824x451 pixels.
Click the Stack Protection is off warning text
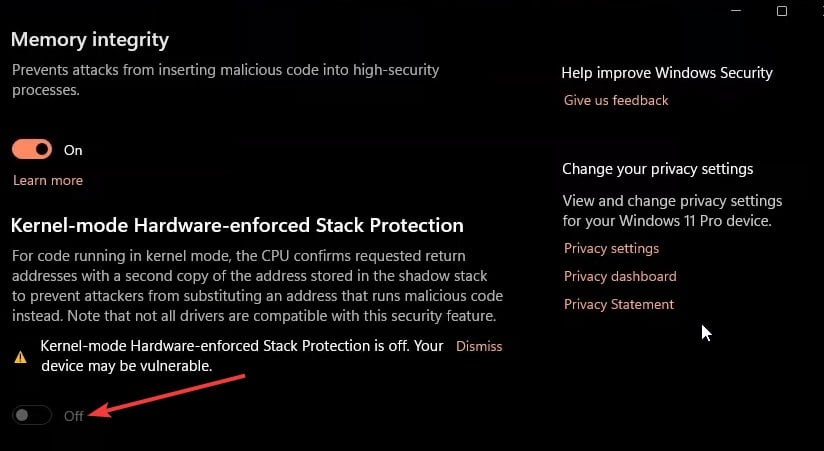pyautogui.click(x=242, y=356)
